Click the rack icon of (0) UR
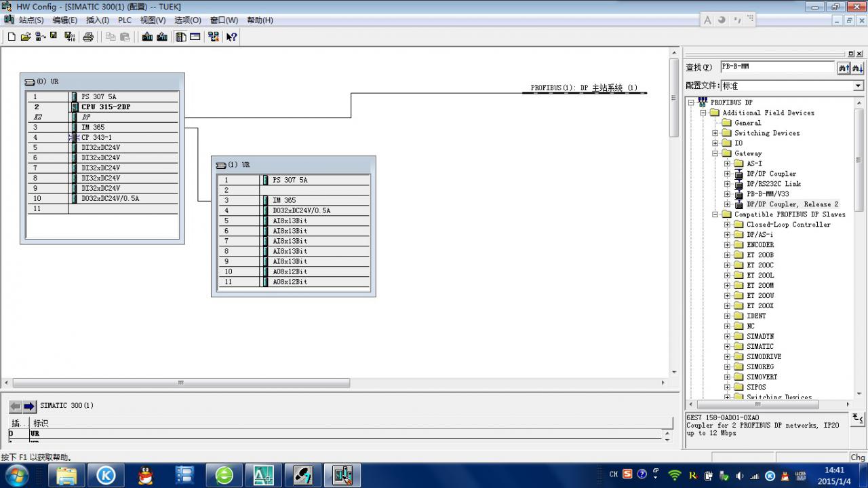This screenshot has height=488, width=868. point(29,81)
